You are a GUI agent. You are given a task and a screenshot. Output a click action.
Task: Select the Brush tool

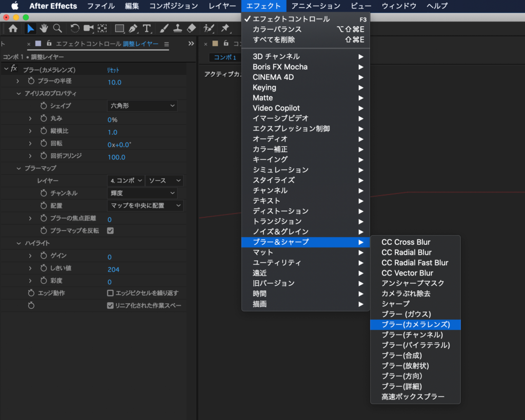pos(164,29)
